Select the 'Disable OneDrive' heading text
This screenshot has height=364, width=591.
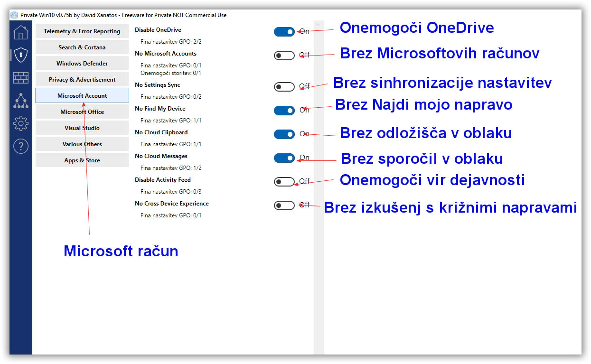pyautogui.click(x=158, y=30)
